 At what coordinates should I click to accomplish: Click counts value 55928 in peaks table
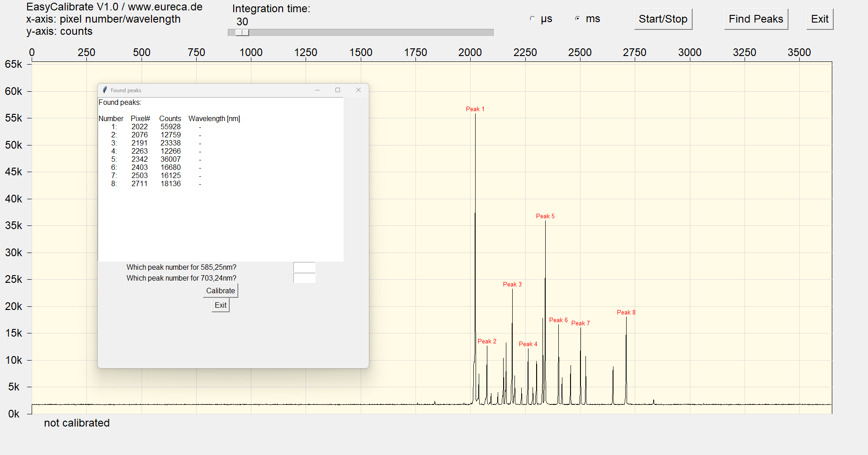tap(170, 127)
